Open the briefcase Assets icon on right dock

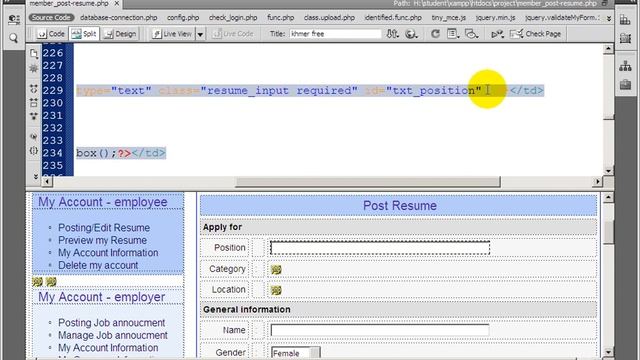pyautogui.click(x=625, y=85)
